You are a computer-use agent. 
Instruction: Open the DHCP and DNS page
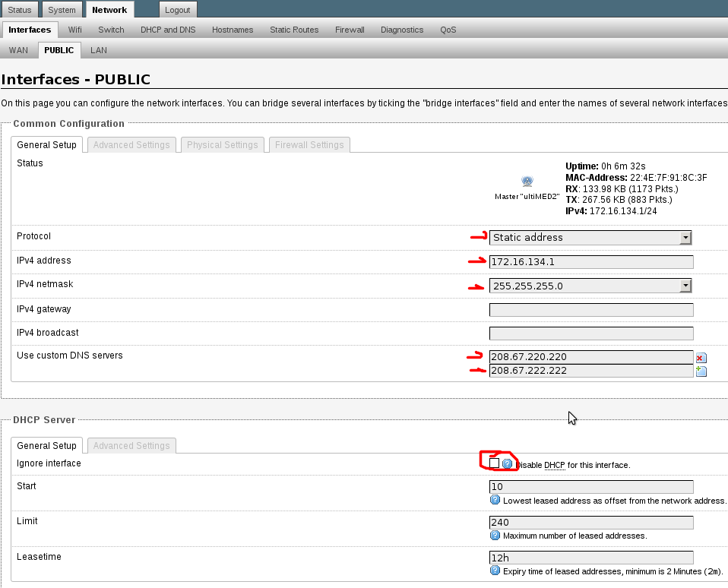pyautogui.click(x=168, y=30)
